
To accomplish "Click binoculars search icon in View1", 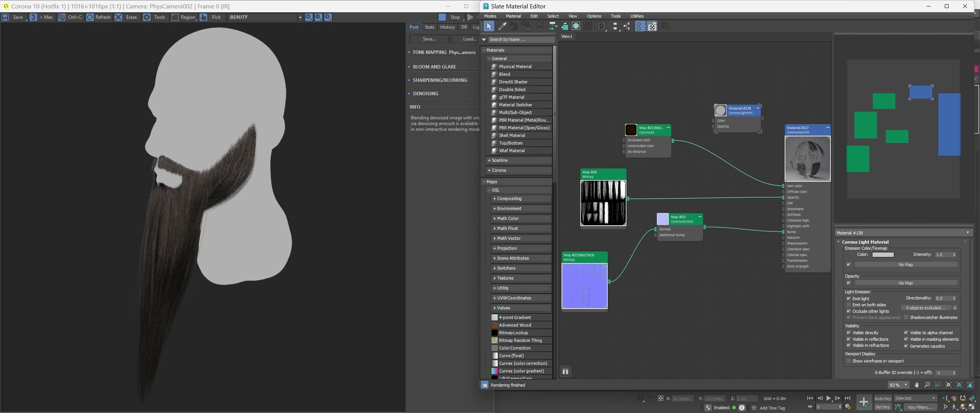I will pos(565,371).
